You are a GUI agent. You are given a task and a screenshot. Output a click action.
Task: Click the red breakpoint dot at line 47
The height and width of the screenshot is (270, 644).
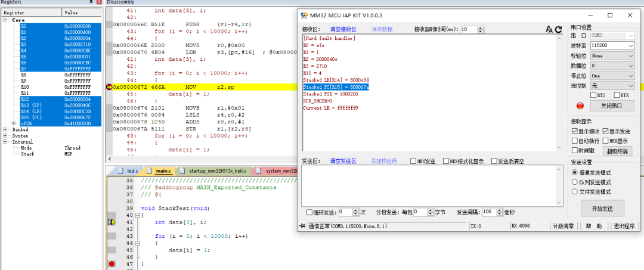click(112, 264)
